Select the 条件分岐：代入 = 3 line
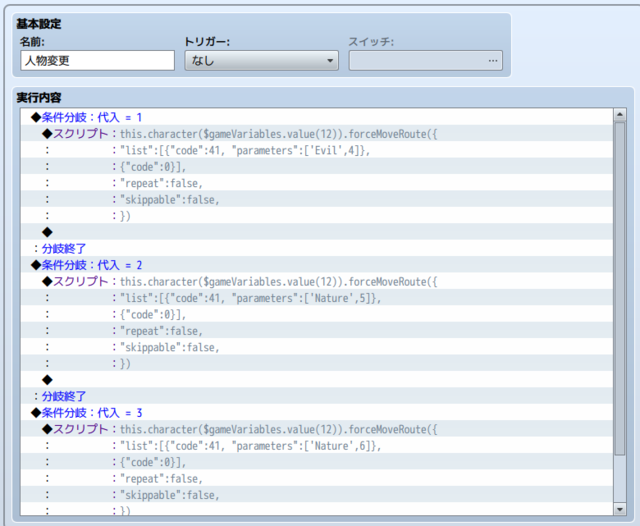The width and height of the screenshot is (640, 526). coord(317,413)
